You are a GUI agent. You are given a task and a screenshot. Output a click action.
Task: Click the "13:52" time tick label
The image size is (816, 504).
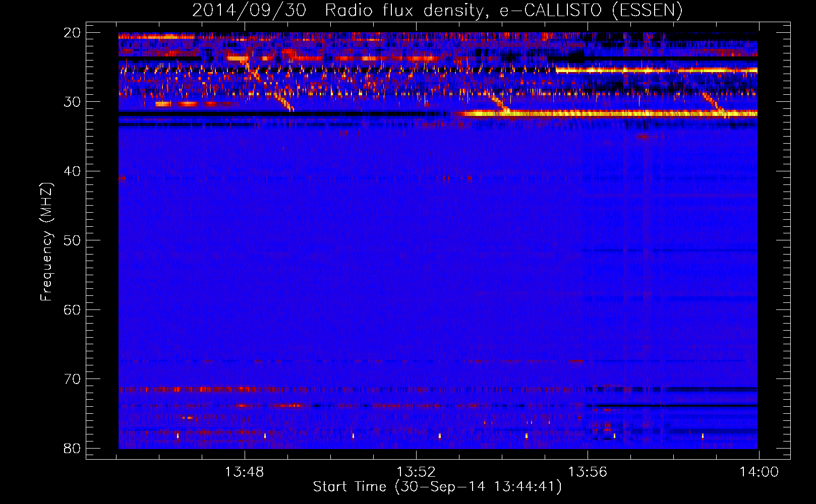click(x=416, y=472)
